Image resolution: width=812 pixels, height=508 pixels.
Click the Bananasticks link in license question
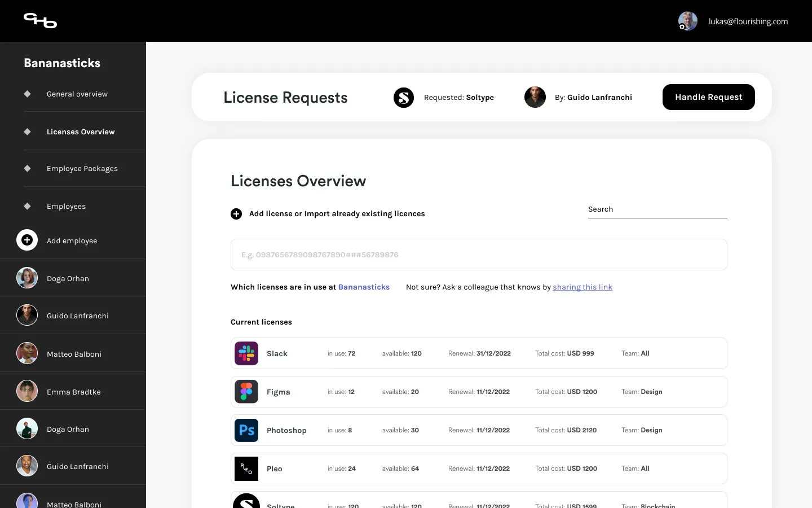coord(364,287)
